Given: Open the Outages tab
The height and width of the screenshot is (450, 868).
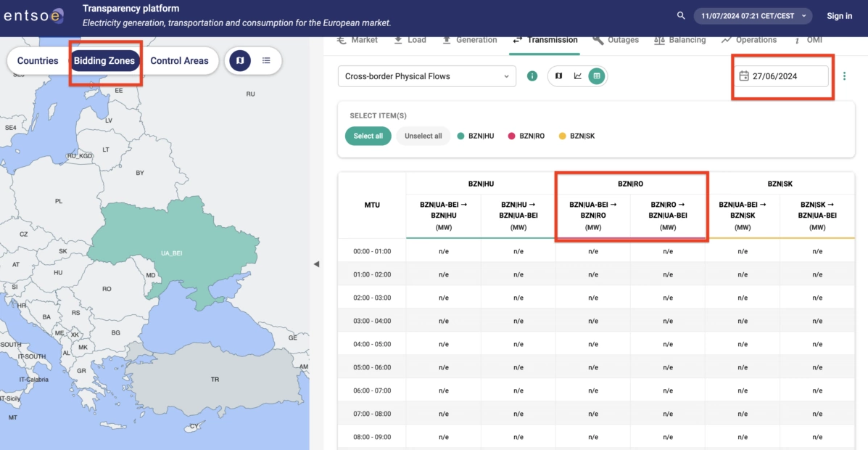Looking at the screenshot, I should [616, 40].
